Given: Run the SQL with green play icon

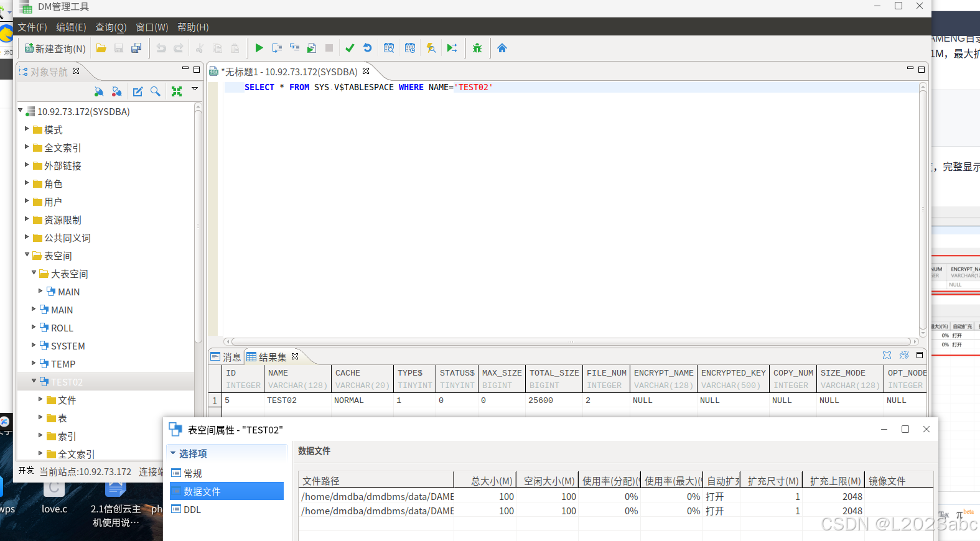Looking at the screenshot, I should 259,48.
